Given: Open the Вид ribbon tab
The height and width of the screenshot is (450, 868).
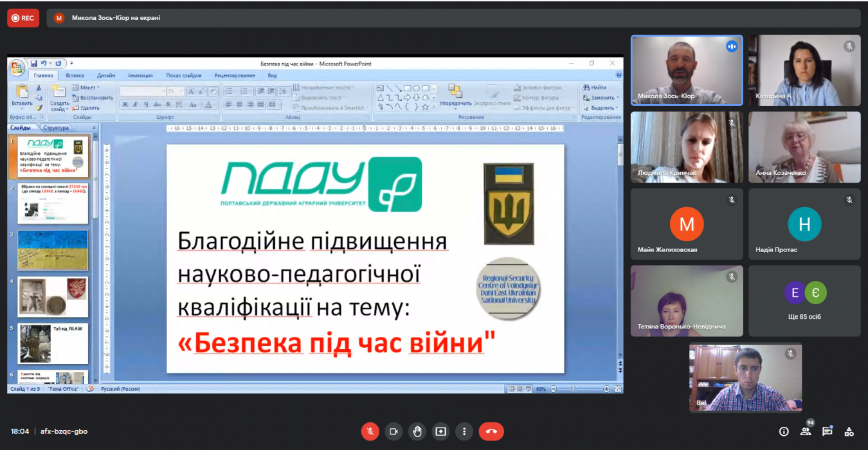Looking at the screenshot, I should point(272,75).
